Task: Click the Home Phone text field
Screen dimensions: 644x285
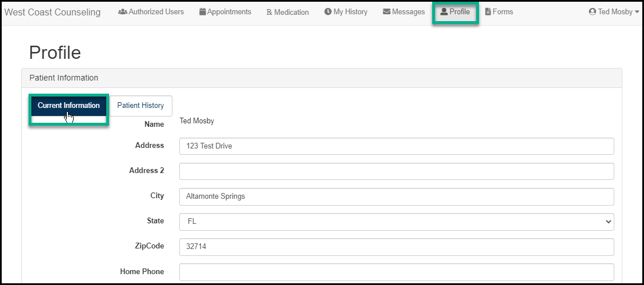Action: coord(396,272)
